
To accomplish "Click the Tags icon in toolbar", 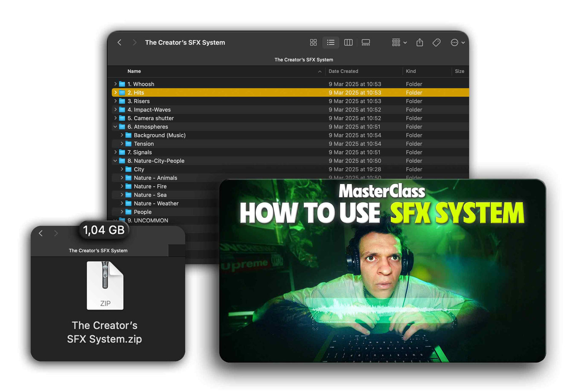I will click(437, 43).
